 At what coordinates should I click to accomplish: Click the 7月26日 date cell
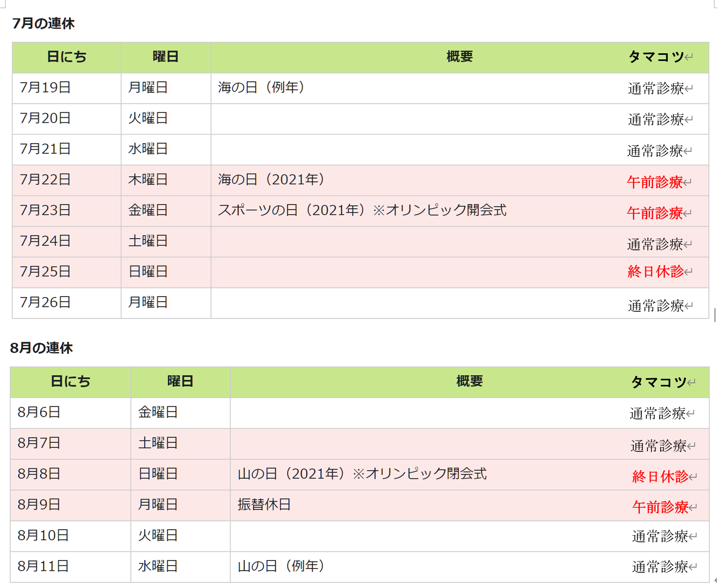tap(45, 303)
